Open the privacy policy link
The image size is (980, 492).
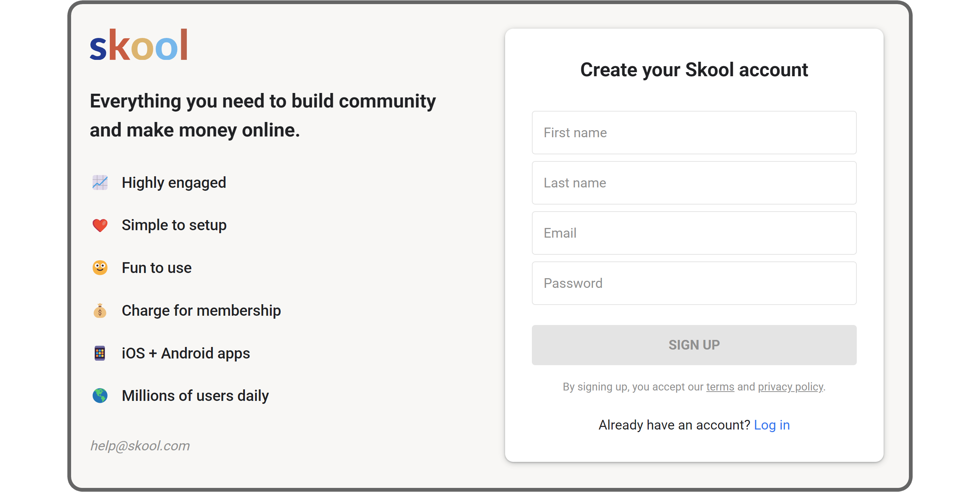(790, 387)
